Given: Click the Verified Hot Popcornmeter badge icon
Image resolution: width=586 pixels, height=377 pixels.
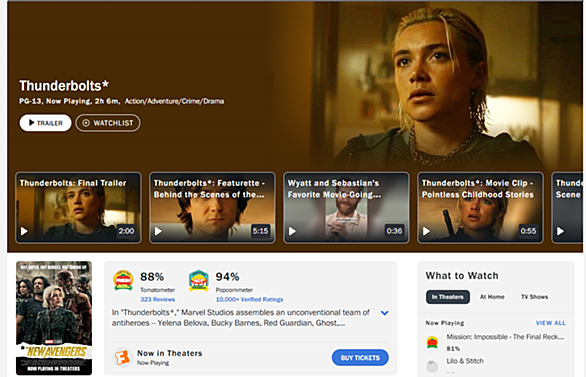Looking at the screenshot, I should (198, 280).
